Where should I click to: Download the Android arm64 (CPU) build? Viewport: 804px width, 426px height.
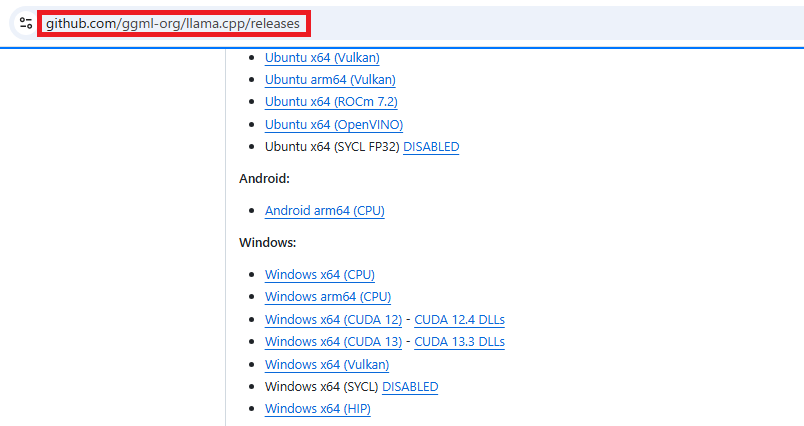pos(325,211)
